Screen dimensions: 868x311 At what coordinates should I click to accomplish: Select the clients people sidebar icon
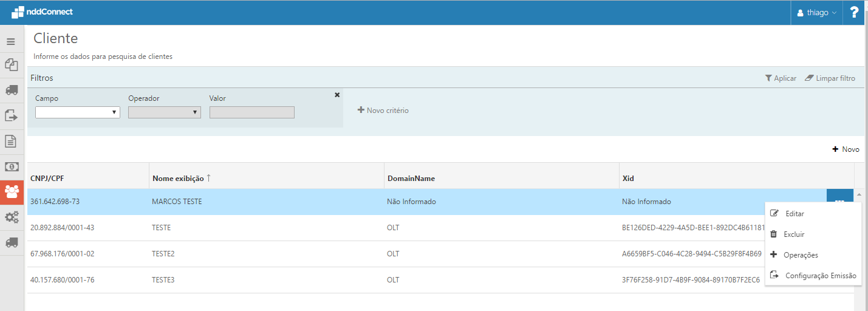coord(12,192)
